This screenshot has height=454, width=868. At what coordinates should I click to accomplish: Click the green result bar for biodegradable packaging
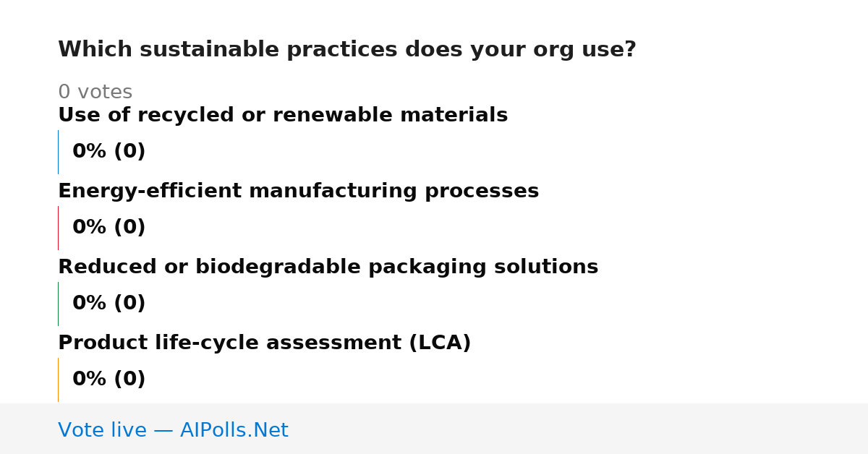pyautogui.click(x=58, y=304)
